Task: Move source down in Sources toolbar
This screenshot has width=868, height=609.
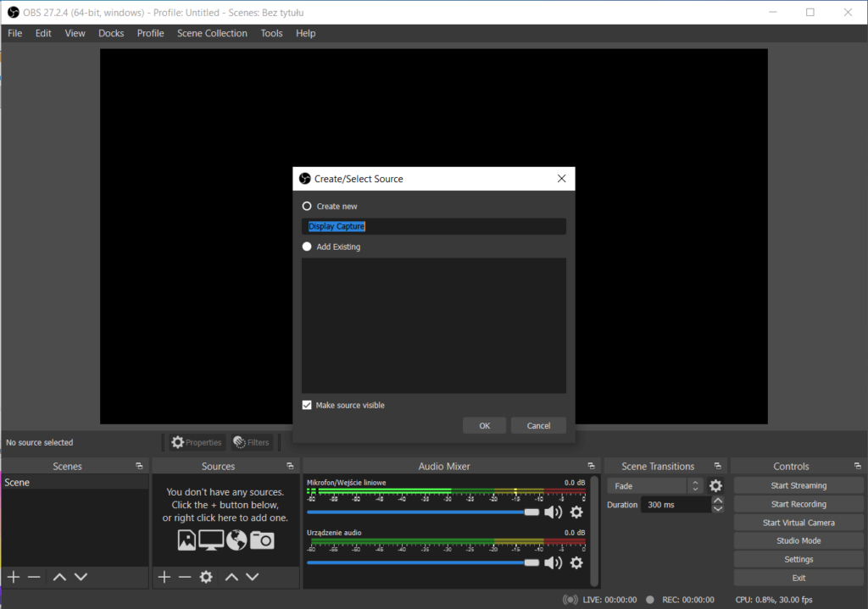Action: pyautogui.click(x=253, y=577)
